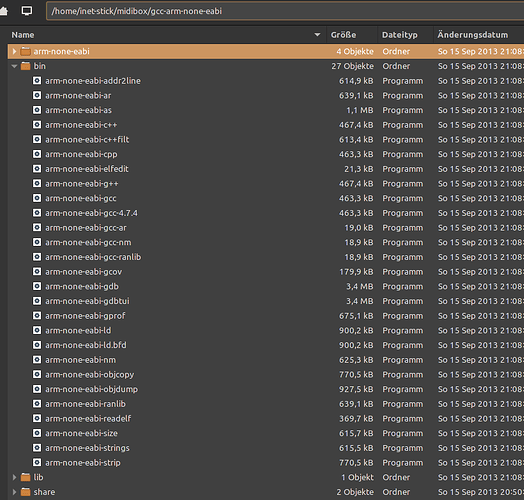524x500 pixels.
Task: Click the program icon of arm-none-eabi-gprof
Action: click(37, 316)
